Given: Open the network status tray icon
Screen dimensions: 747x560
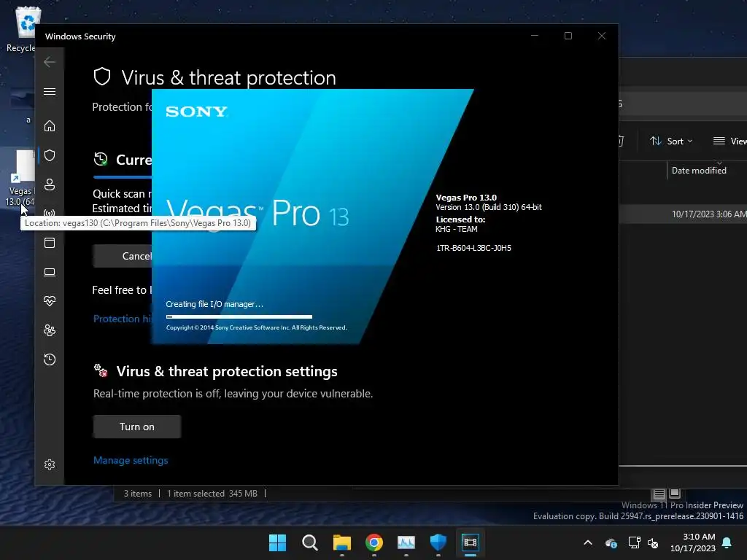Looking at the screenshot, I should click(634, 542).
